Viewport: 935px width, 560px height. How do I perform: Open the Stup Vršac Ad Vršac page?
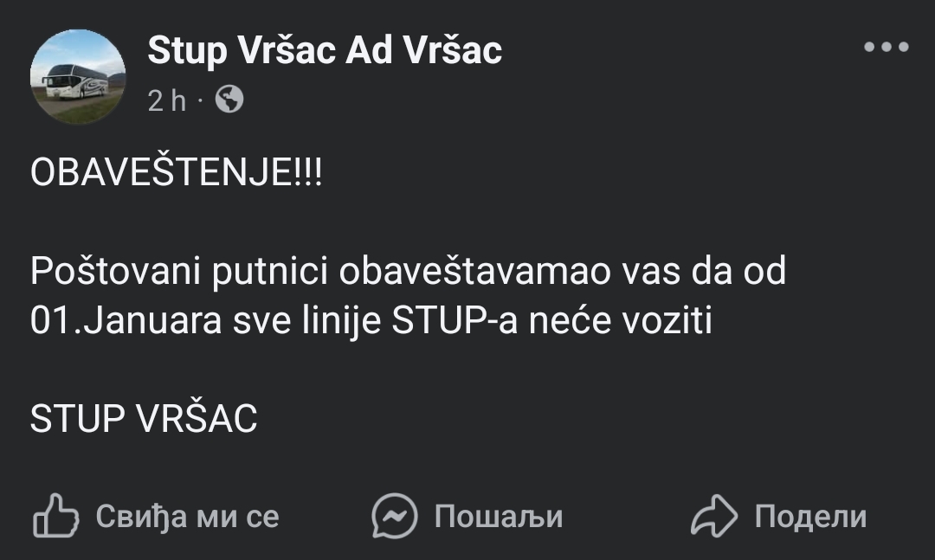coord(325,50)
